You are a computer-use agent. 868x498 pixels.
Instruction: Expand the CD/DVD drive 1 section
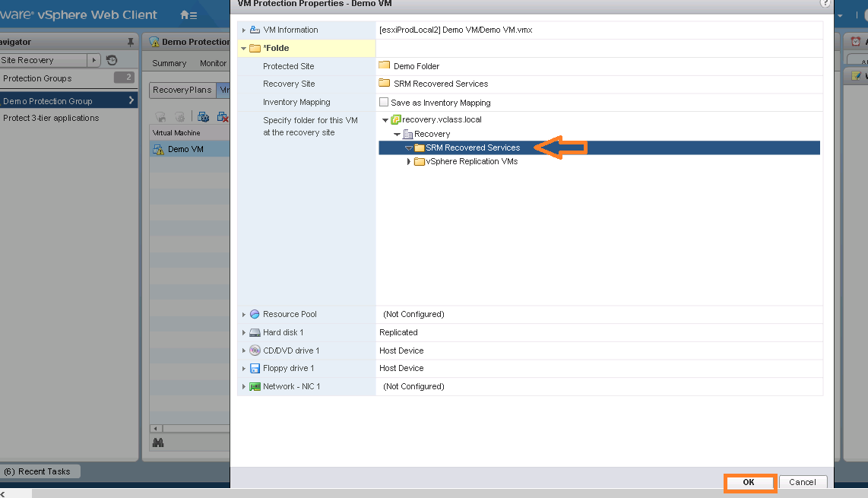(x=243, y=351)
